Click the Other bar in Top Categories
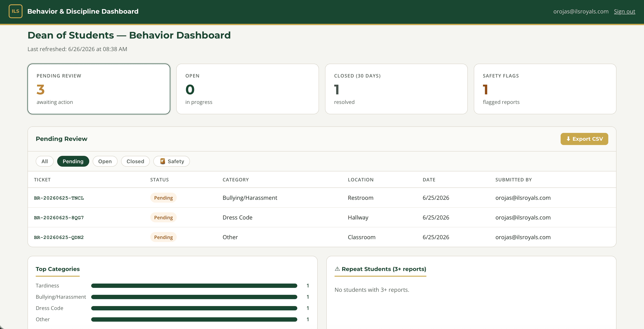 tap(194, 319)
